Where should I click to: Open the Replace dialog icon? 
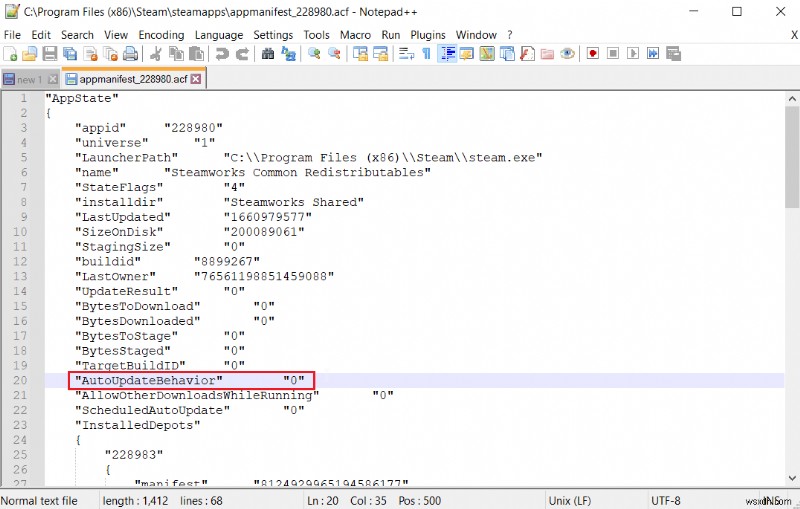click(288, 54)
